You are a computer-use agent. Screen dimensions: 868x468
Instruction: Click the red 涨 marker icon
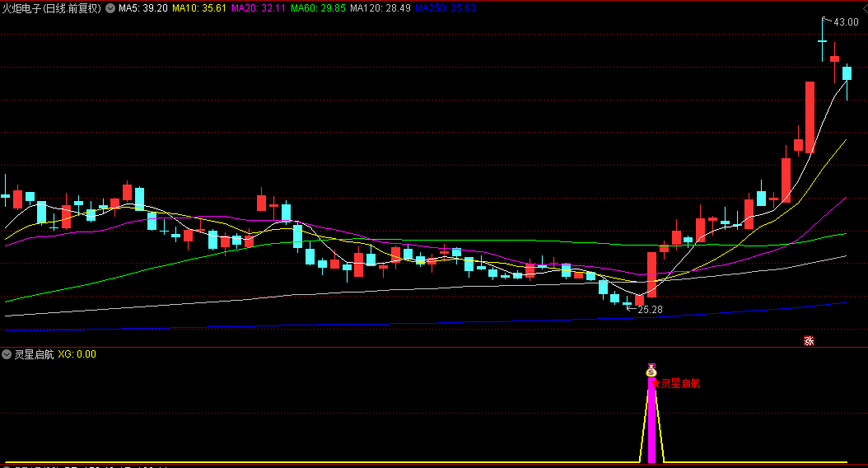pyautogui.click(x=809, y=340)
